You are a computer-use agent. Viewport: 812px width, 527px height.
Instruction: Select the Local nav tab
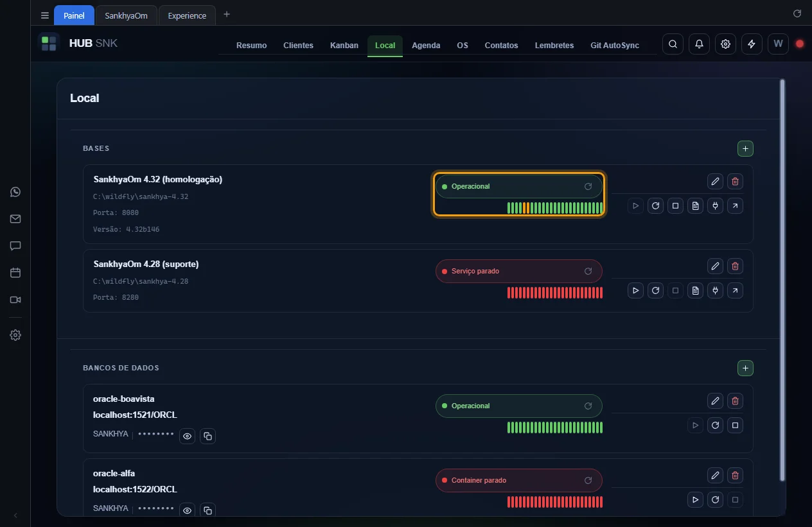pyautogui.click(x=385, y=46)
